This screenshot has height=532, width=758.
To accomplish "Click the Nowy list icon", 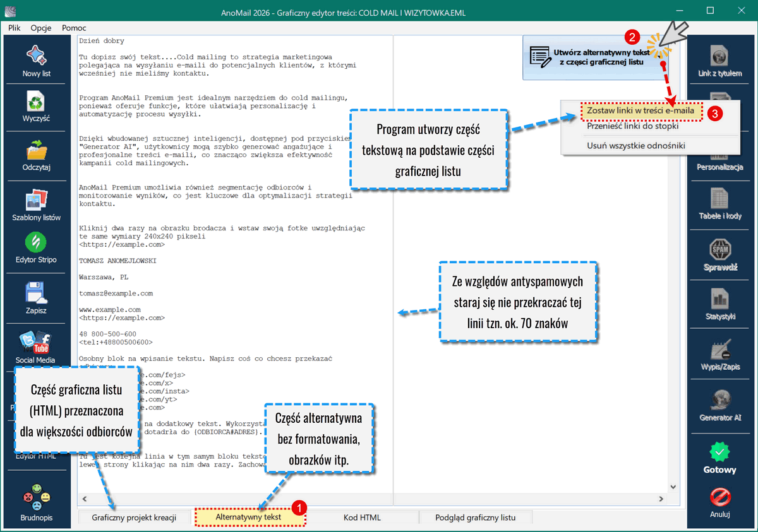I will tap(36, 55).
